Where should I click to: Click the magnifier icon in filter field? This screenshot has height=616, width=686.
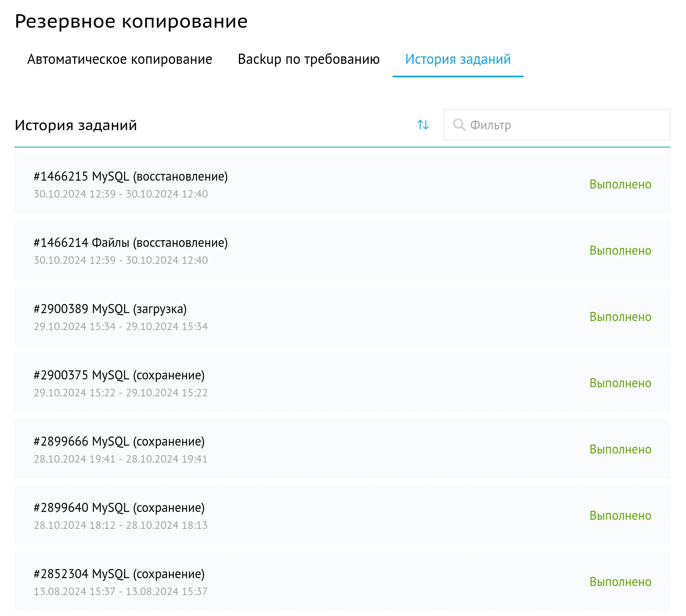click(459, 125)
